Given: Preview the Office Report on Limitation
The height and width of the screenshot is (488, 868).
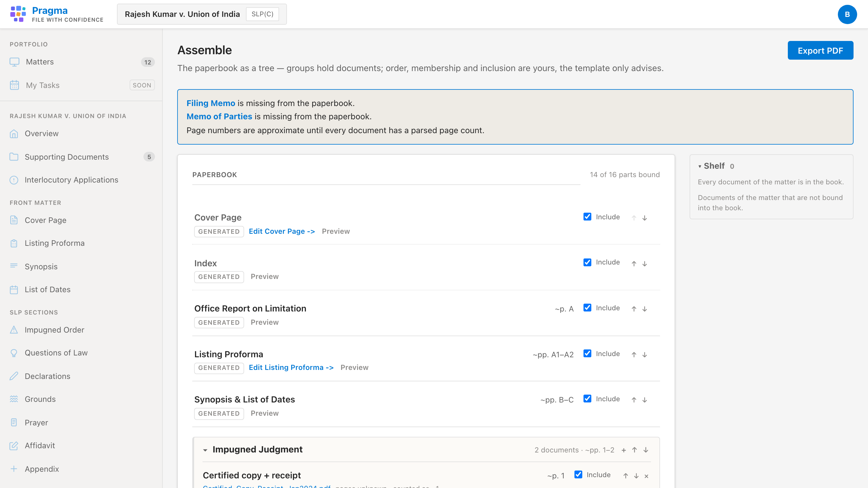Looking at the screenshot, I should tap(265, 322).
